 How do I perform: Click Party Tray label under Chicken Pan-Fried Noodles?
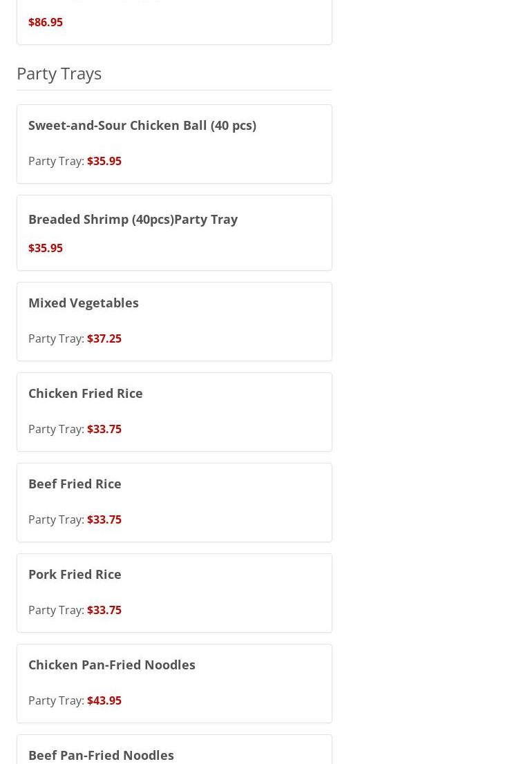[x=55, y=700]
